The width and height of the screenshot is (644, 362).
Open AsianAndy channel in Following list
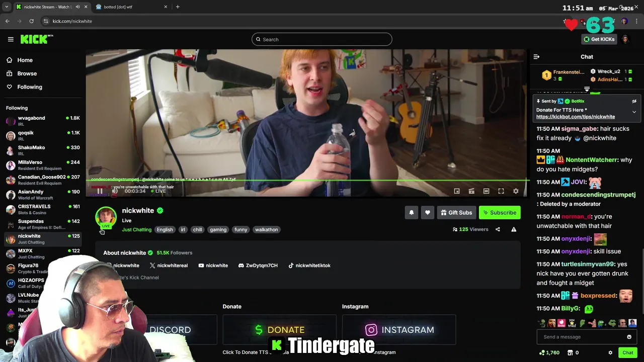pos(43,194)
